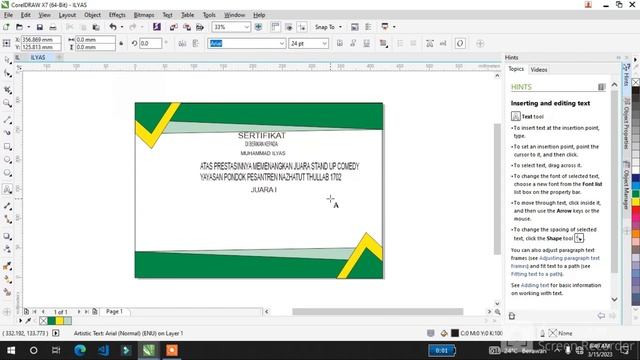Open the Layout menu
Image resolution: width=640 pixels, height=360 pixels.
point(67,15)
